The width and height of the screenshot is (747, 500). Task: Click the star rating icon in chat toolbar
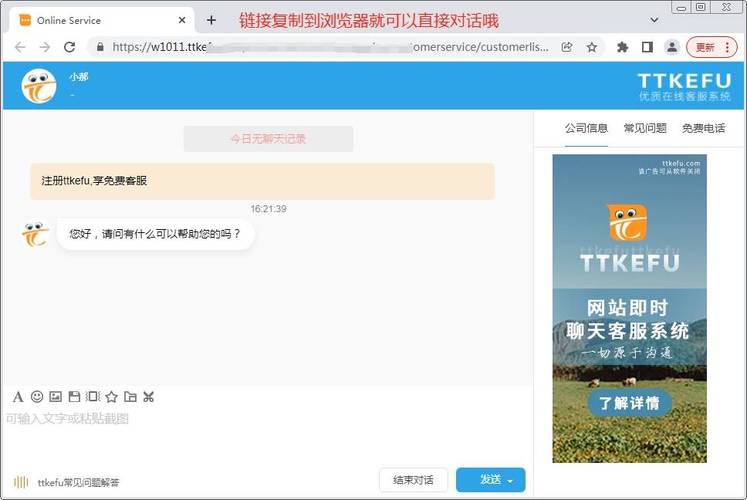point(112,397)
